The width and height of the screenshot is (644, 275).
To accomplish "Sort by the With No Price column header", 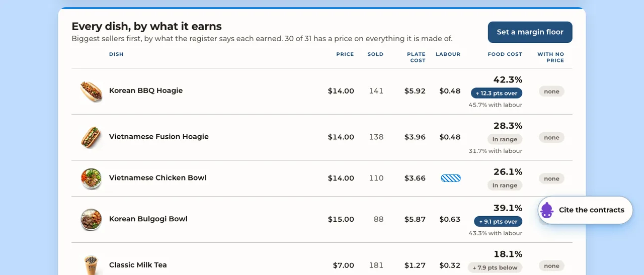I will tap(550, 57).
